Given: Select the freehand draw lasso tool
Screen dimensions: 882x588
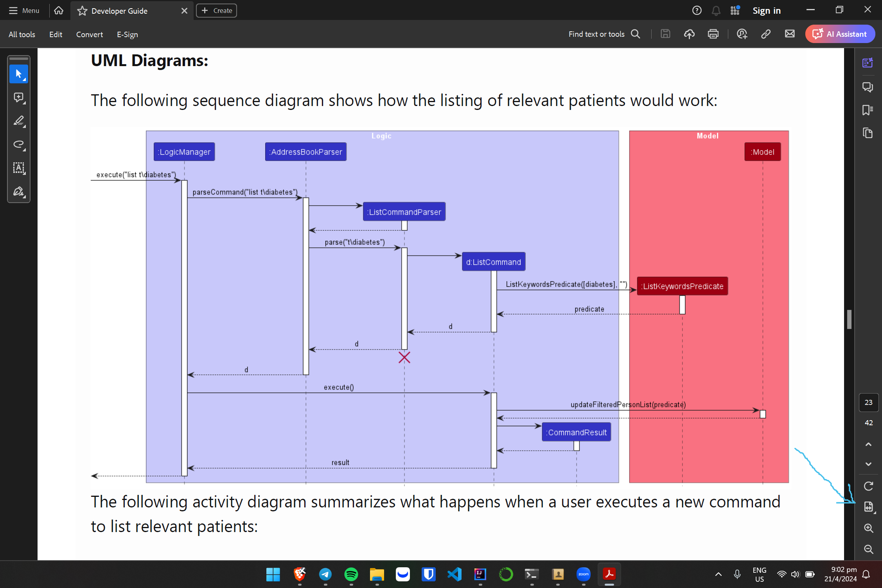Looking at the screenshot, I should [18, 144].
